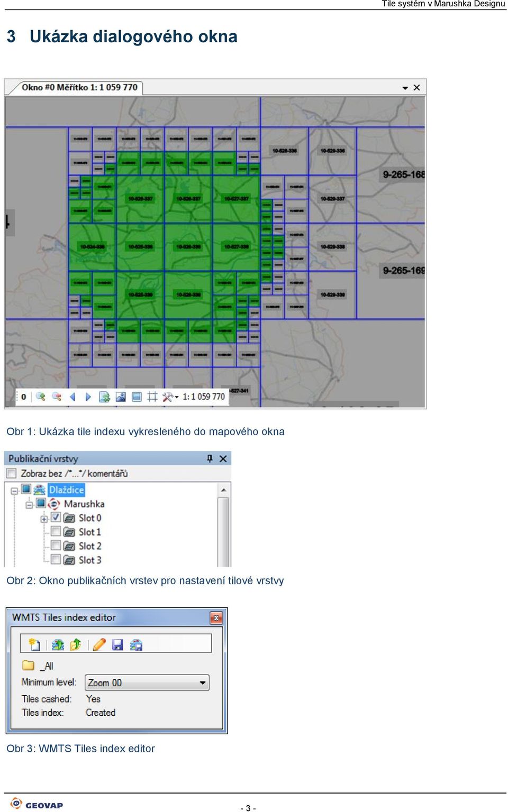Click the layers tree scrollbar thumb
The width and height of the screenshot is (508, 812).
224,531
